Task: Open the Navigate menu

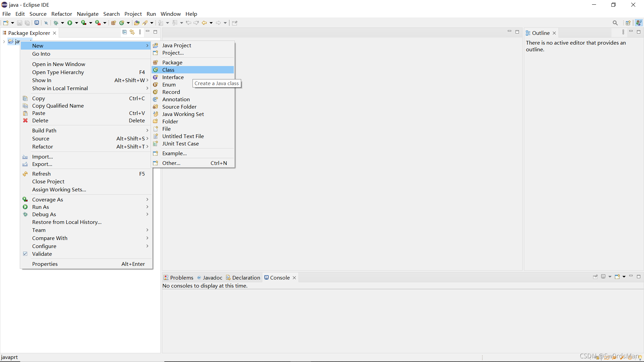Action: point(88,14)
